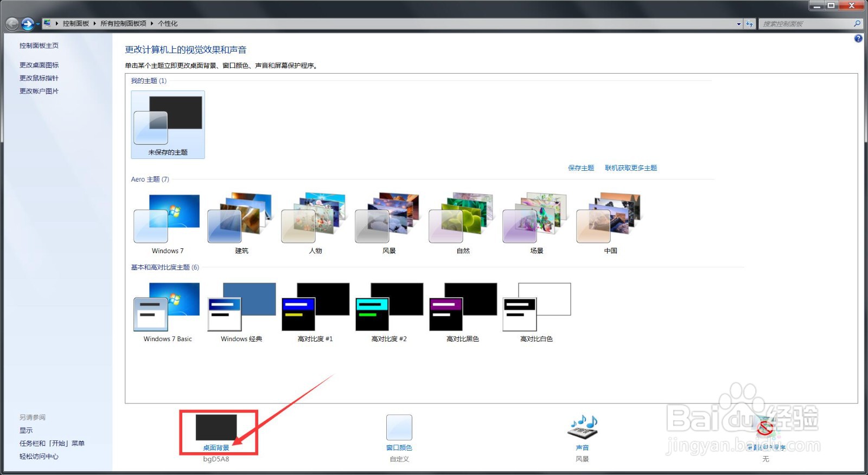This screenshot has height=475, width=868.
Task: Open the recent pages dropdown beside navigation arrows
Action: 38,24
